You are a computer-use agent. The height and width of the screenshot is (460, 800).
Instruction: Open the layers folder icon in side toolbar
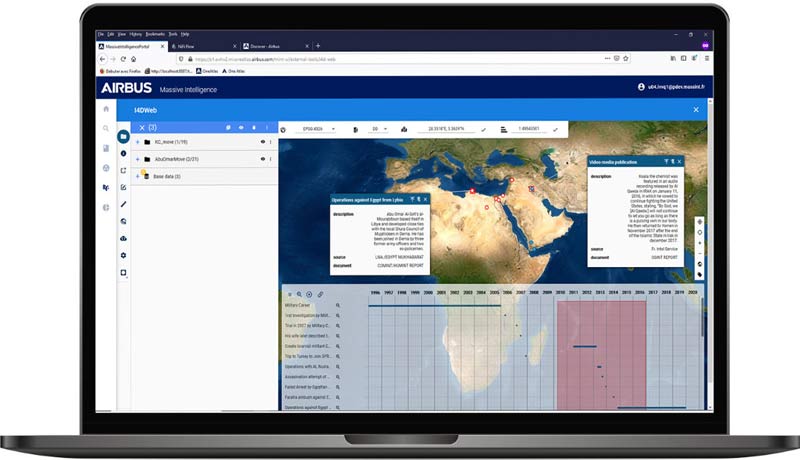(x=123, y=135)
